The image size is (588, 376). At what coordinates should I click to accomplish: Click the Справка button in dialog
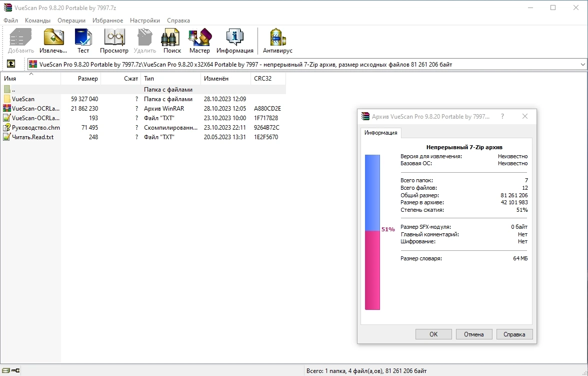(514, 334)
